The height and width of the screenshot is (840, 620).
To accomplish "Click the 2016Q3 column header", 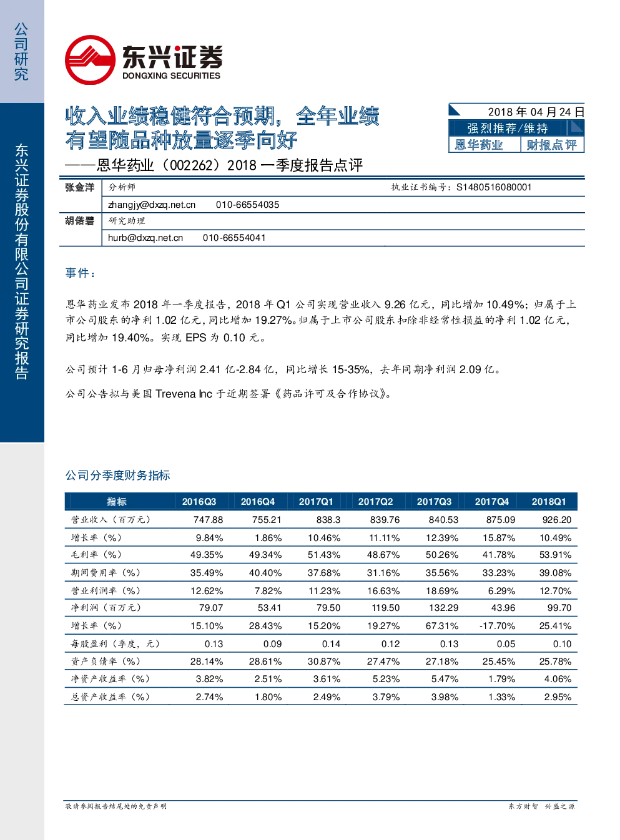I will coord(199,502).
